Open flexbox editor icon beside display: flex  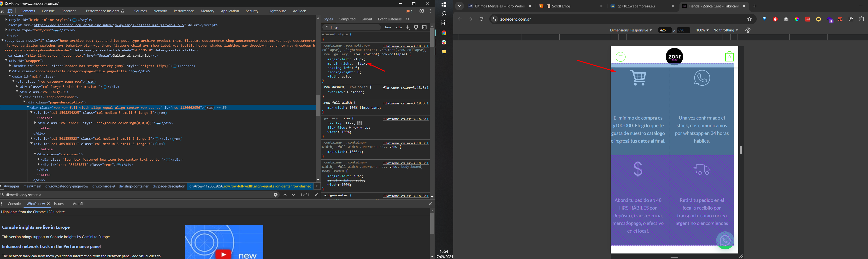[x=360, y=123]
